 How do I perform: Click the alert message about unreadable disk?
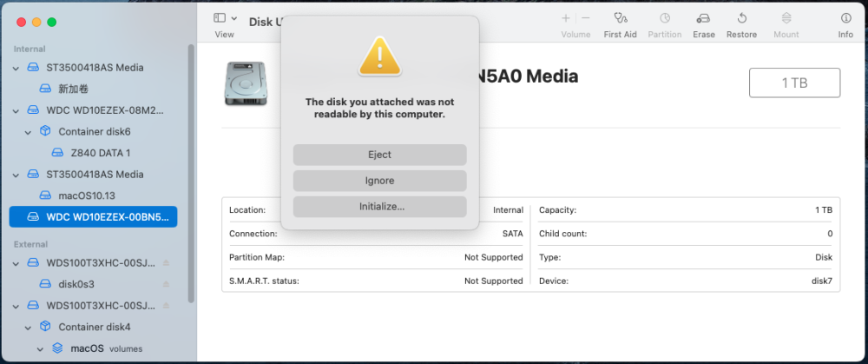(380, 109)
